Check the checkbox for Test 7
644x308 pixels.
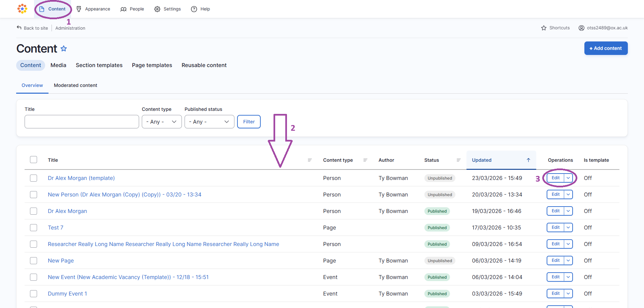pyautogui.click(x=33, y=227)
